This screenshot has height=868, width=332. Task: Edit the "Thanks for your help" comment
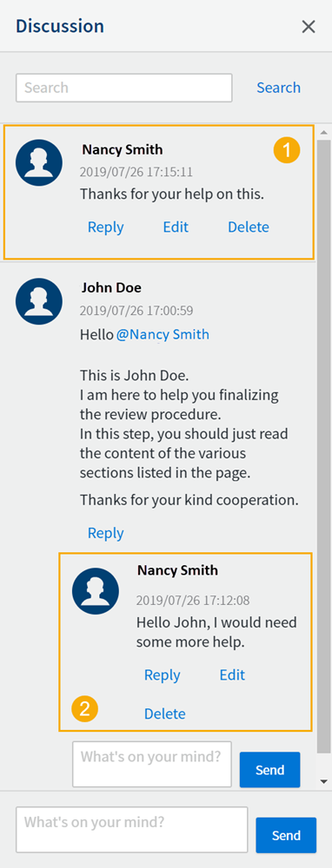click(176, 227)
